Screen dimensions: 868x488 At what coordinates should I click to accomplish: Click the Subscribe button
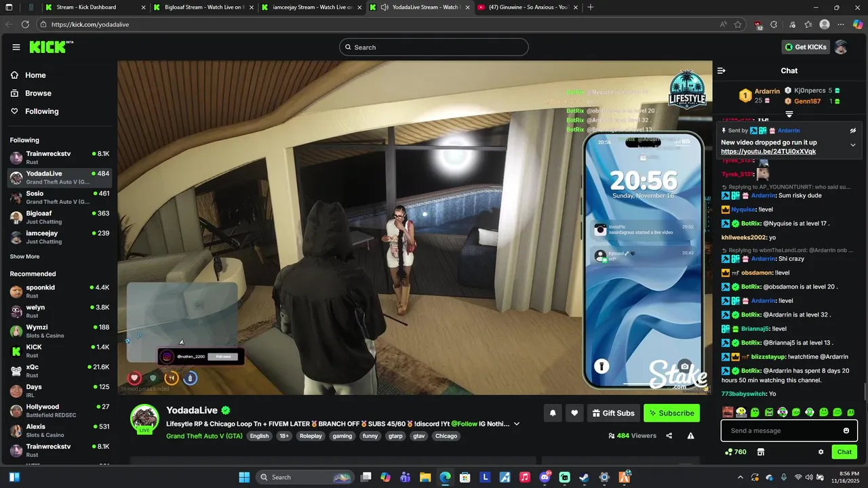(x=671, y=413)
